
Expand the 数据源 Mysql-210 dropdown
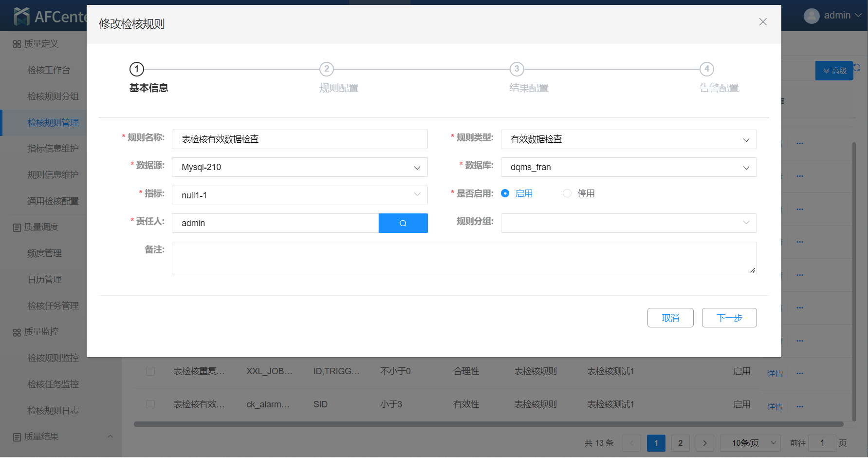point(299,167)
